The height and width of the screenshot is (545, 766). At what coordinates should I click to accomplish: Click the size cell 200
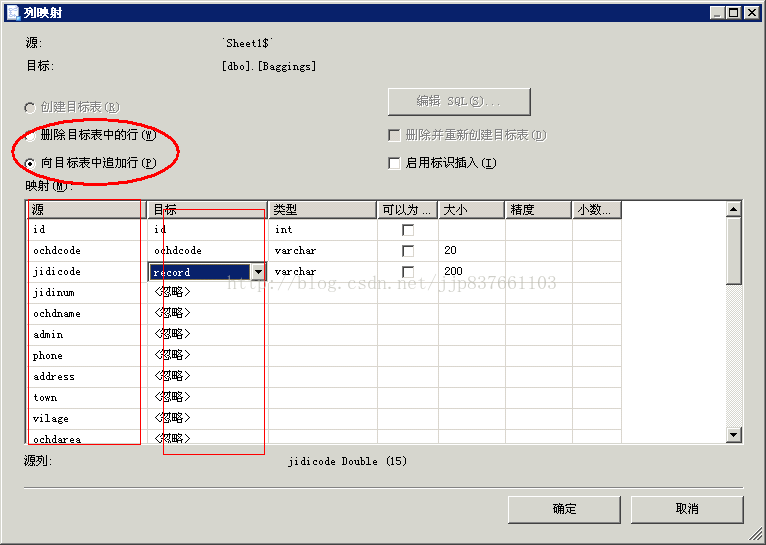click(x=472, y=272)
